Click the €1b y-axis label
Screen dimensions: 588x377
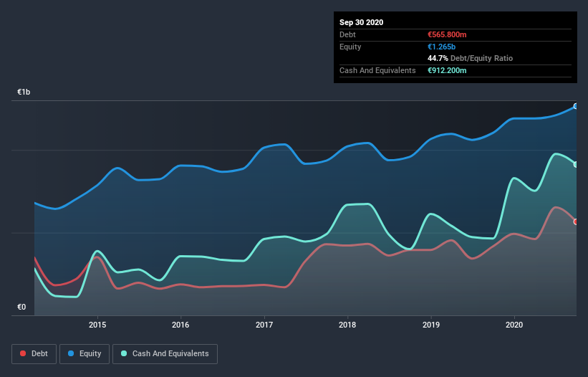(x=24, y=92)
